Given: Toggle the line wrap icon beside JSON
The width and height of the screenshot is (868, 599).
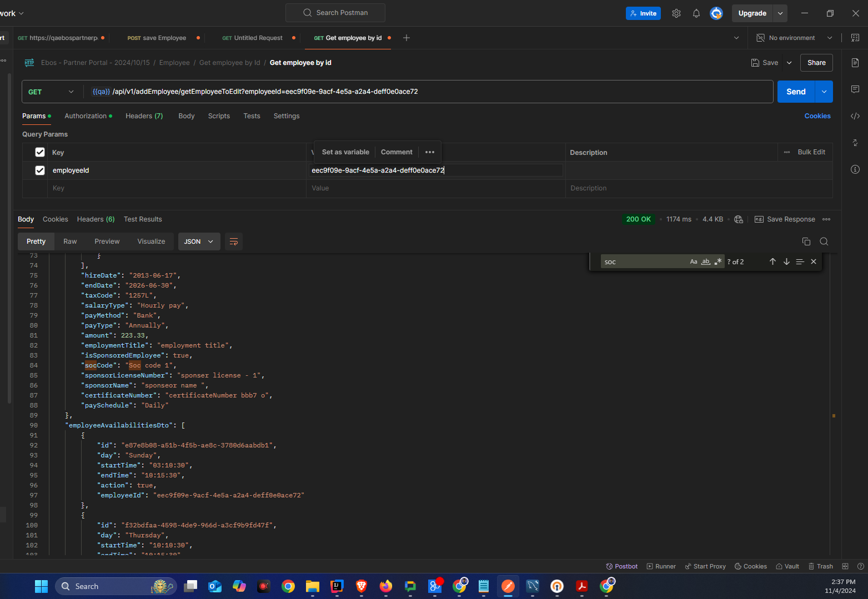Looking at the screenshot, I should click(234, 241).
